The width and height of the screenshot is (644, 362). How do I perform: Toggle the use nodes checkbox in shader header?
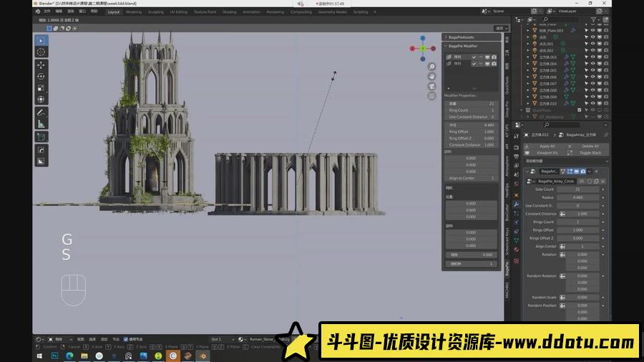(126, 339)
